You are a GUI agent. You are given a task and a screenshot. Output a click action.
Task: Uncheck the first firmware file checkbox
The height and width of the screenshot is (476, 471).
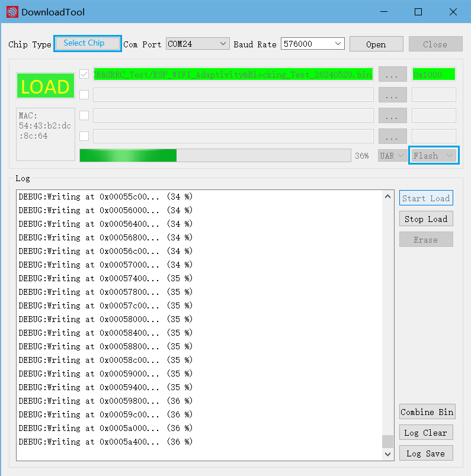[84, 75]
